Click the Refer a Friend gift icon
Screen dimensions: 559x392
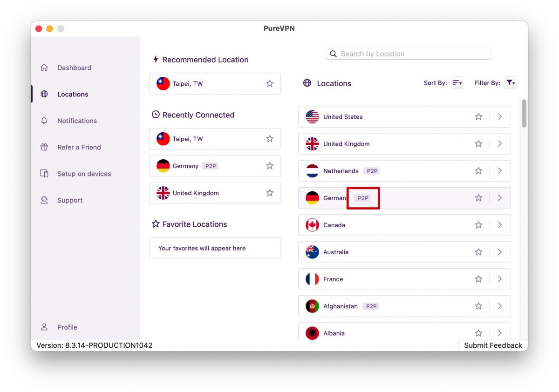coord(44,147)
